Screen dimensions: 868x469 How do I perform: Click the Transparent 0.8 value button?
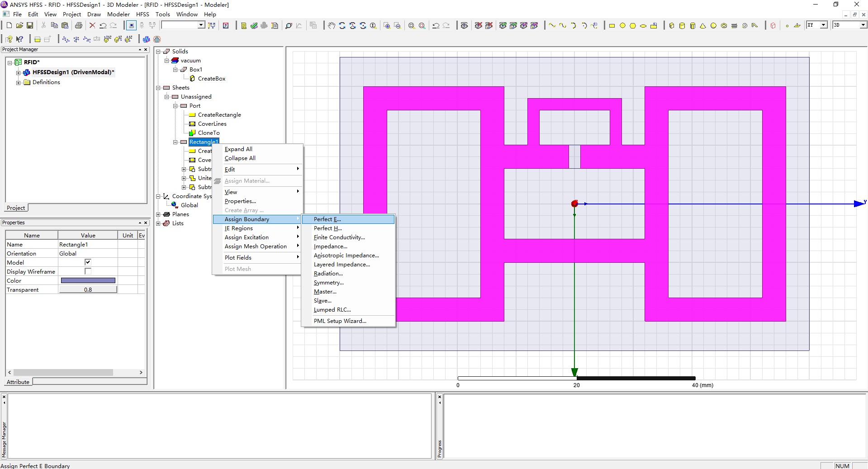[88, 290]
